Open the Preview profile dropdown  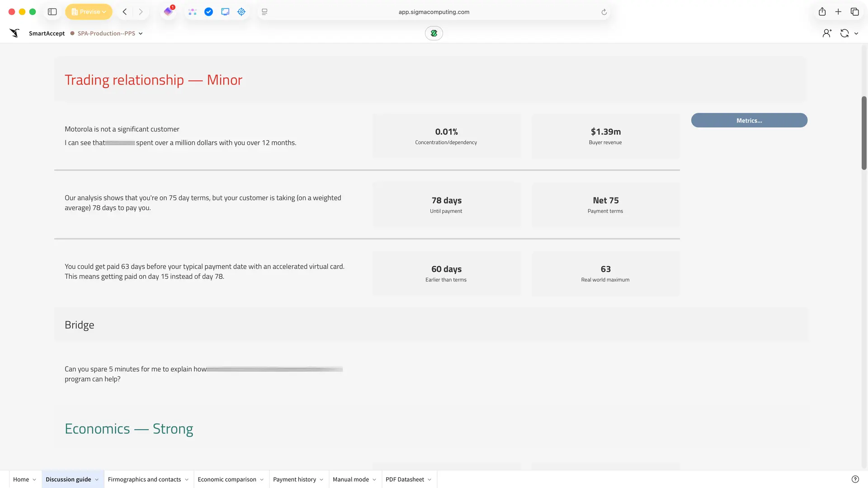pyautogui.click(x=89, y=12)
